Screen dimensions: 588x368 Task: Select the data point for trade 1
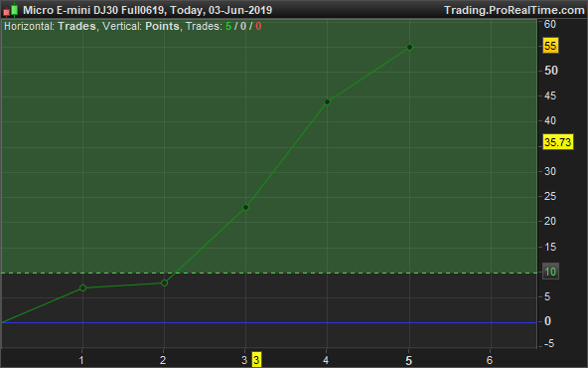(82, 288)
